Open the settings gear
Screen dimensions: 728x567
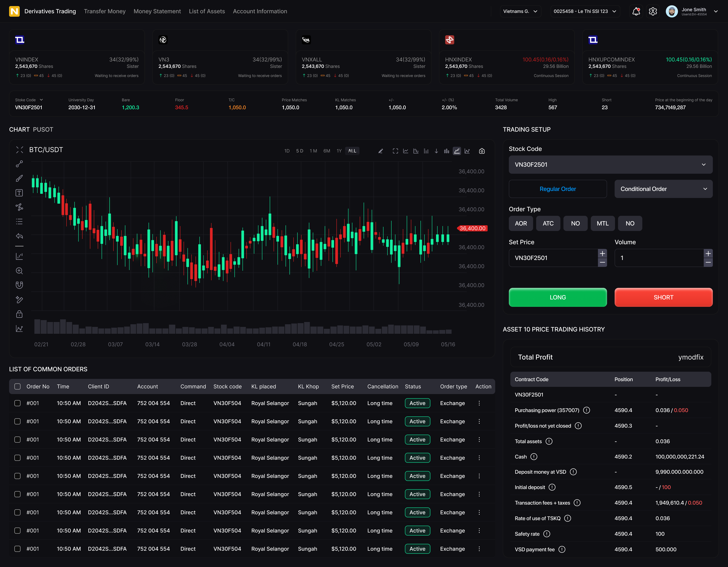653,11
